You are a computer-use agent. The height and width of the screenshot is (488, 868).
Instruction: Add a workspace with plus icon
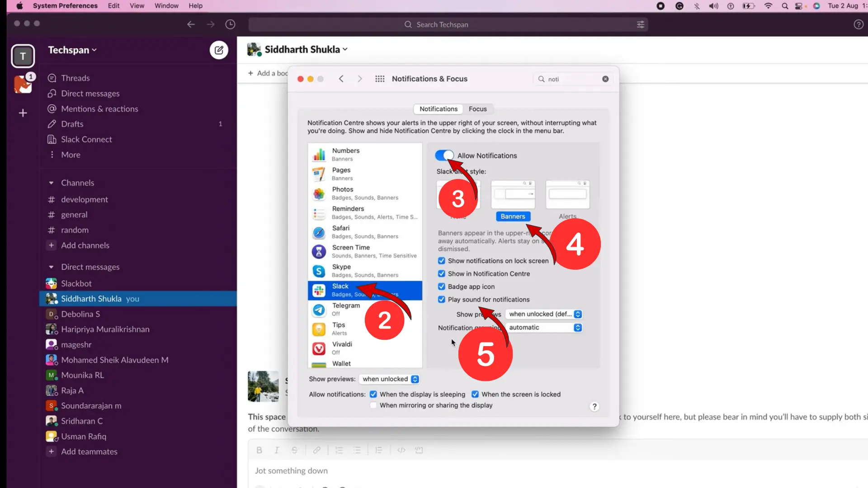pyautogui.click(x=23, y=113)
